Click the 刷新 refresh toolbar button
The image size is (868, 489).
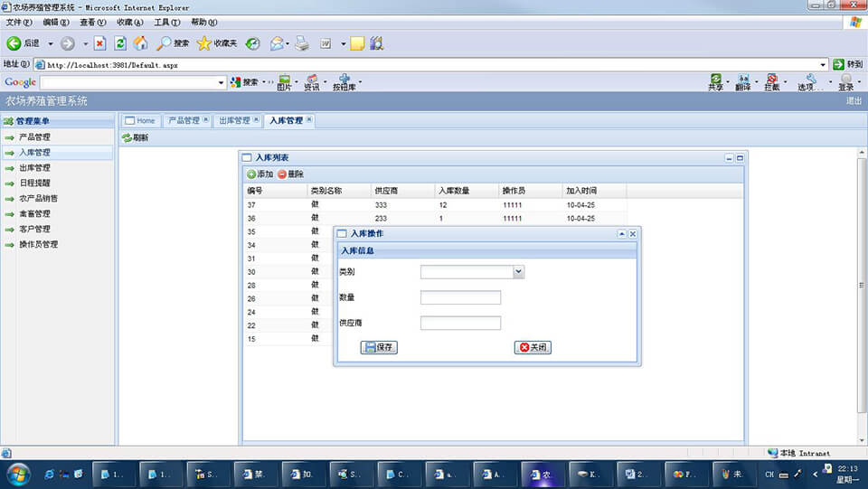(x=135, y=137)
